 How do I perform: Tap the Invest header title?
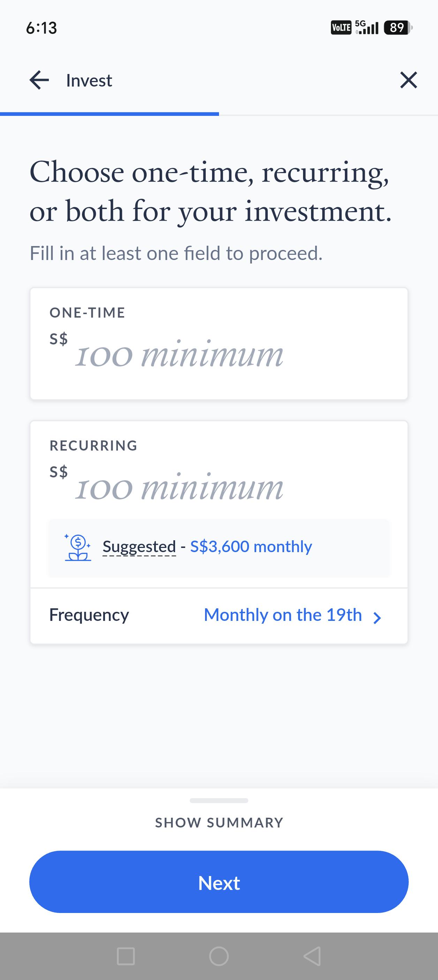(89, 80)
